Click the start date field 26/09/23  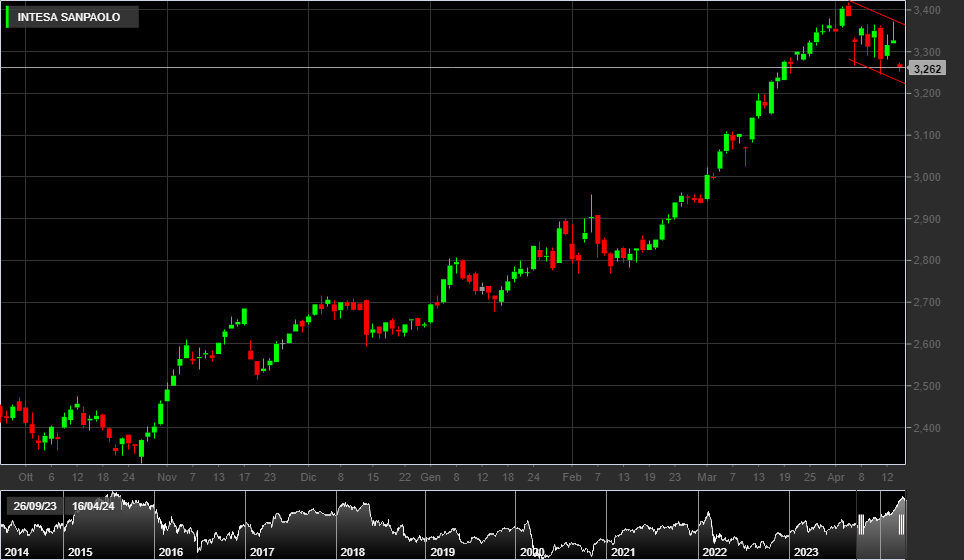click(x=34, y=506)
